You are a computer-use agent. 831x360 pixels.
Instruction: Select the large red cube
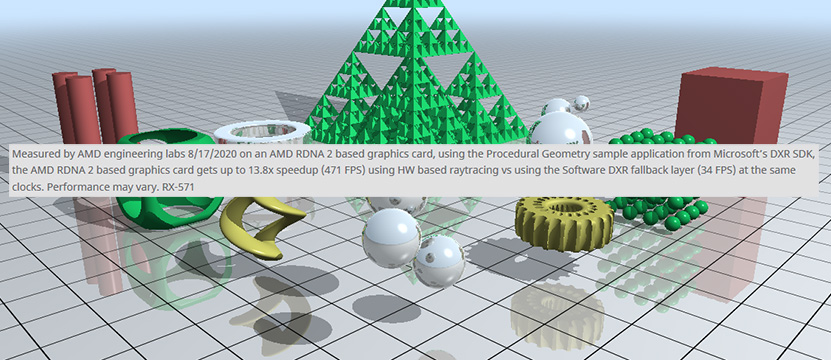[x=731, y=106]
